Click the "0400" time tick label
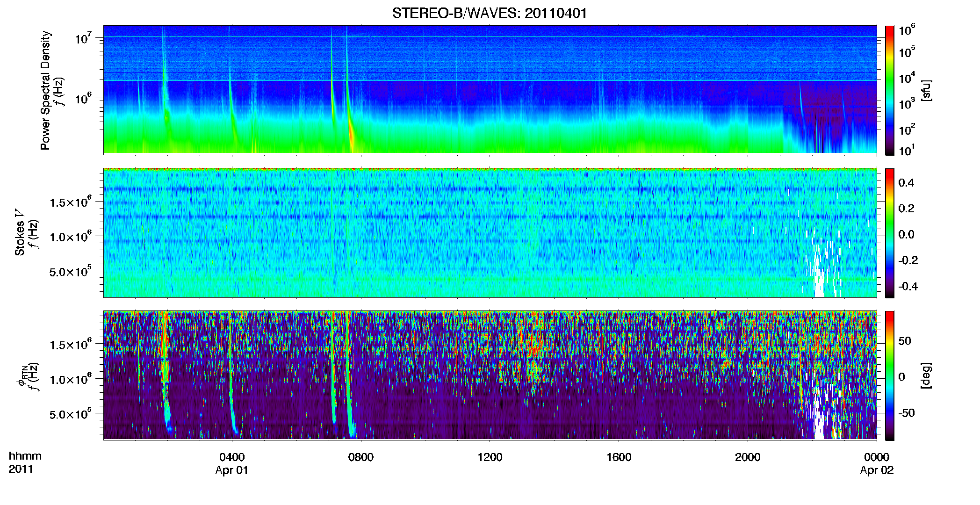 point(232,457)
